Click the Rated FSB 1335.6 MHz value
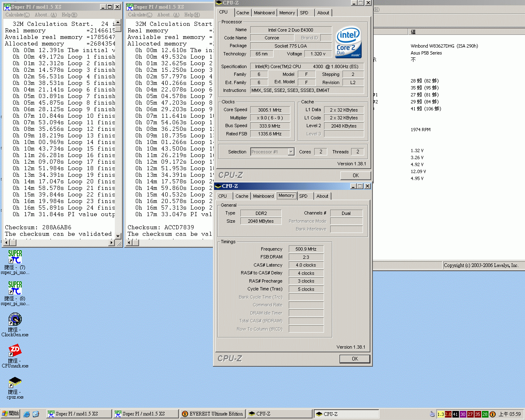The height and width of the screenshot is (420, 525). [x=270, y=134]
